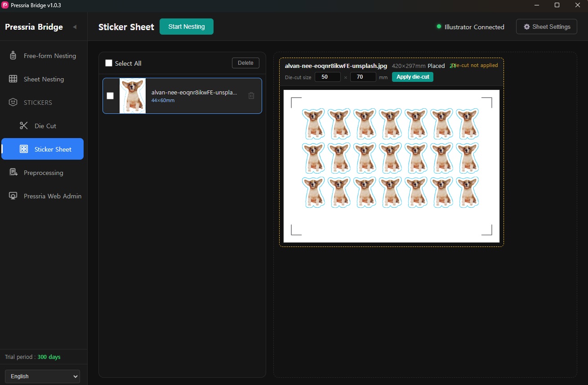Click the Delete button
This screenshot has width=588, height=385.
pos(245,63)
